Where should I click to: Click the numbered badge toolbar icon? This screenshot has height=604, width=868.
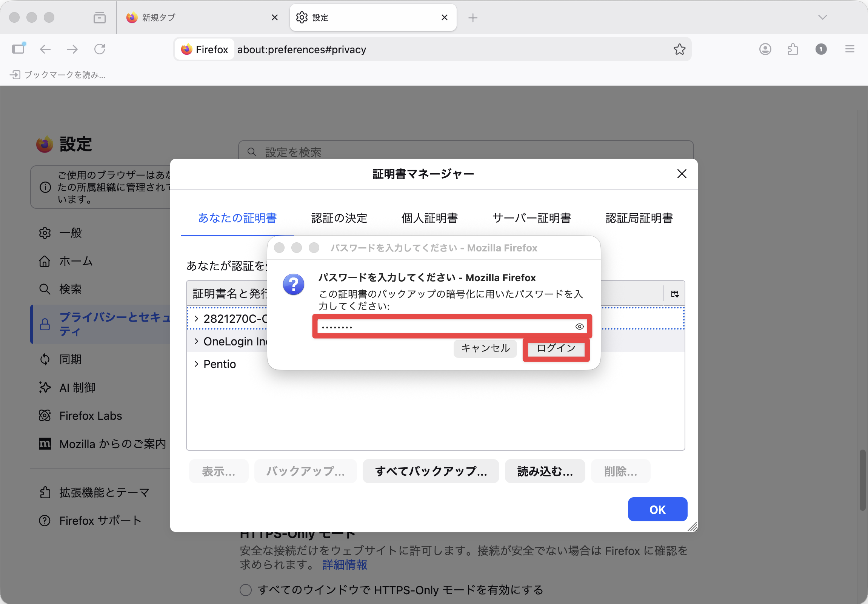click(x=821, y=49)
